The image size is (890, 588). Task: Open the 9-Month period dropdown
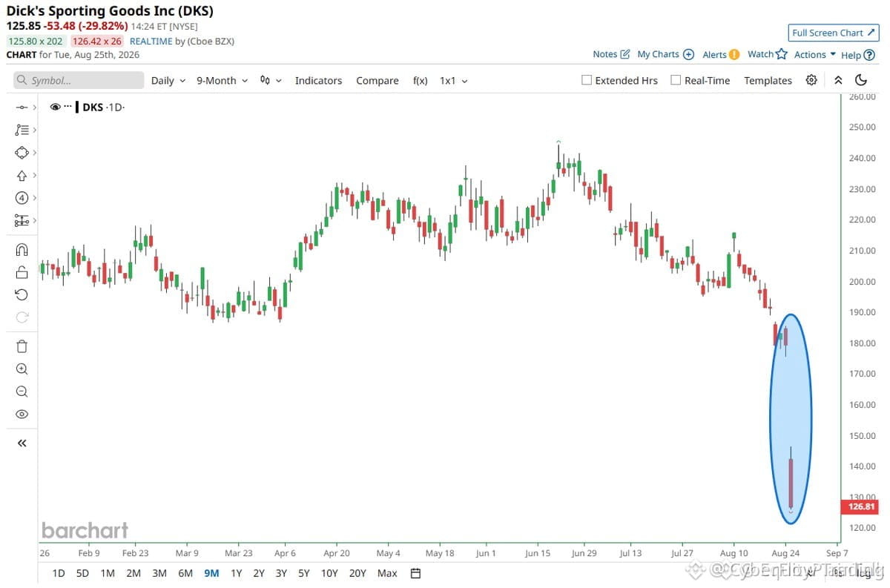click(x=222, y=80)
